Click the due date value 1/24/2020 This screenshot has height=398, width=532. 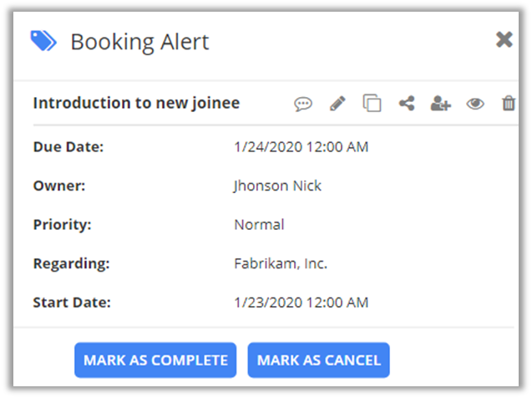pyautogui.click(x=301, y=147)
